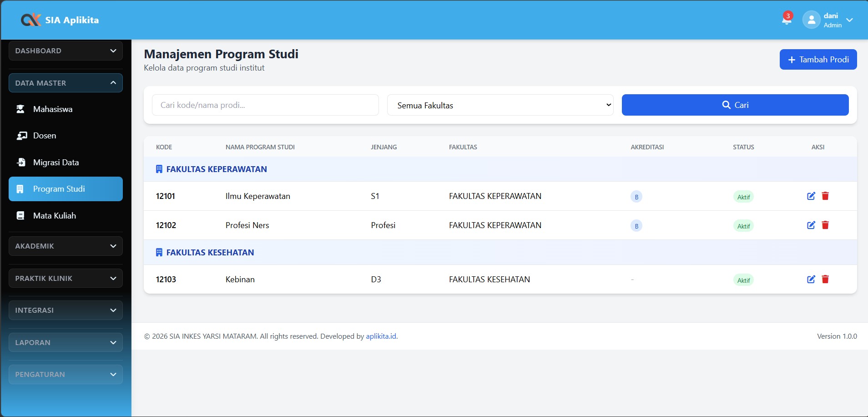Click the Tambah Prodi button
The width and height of the screenshot is (868, 417).
[x=818, y=60]
